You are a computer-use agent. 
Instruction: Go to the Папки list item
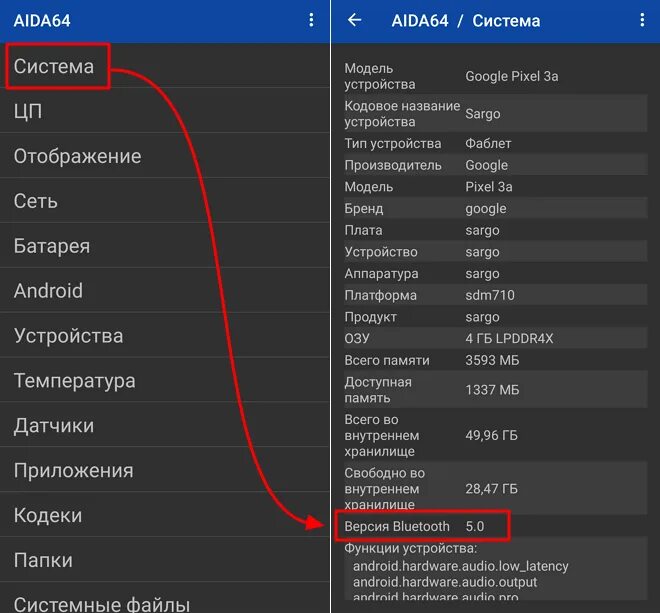165,560
